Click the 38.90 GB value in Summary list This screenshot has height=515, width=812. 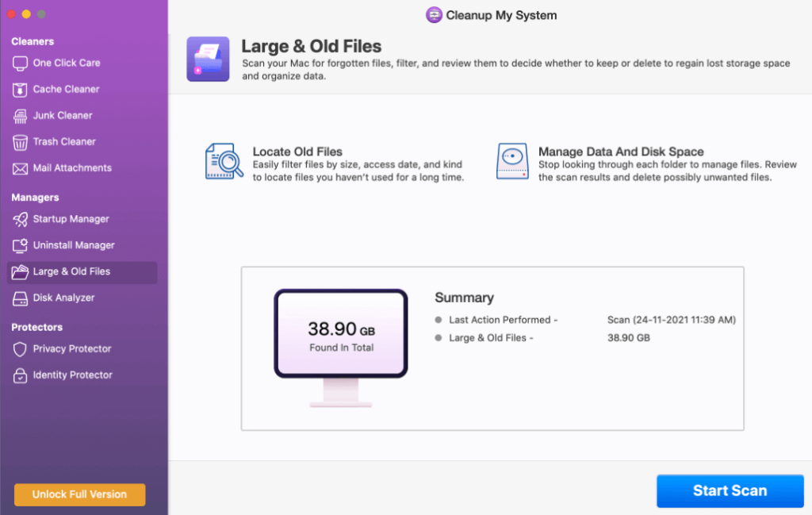click(x=628, y=338)
